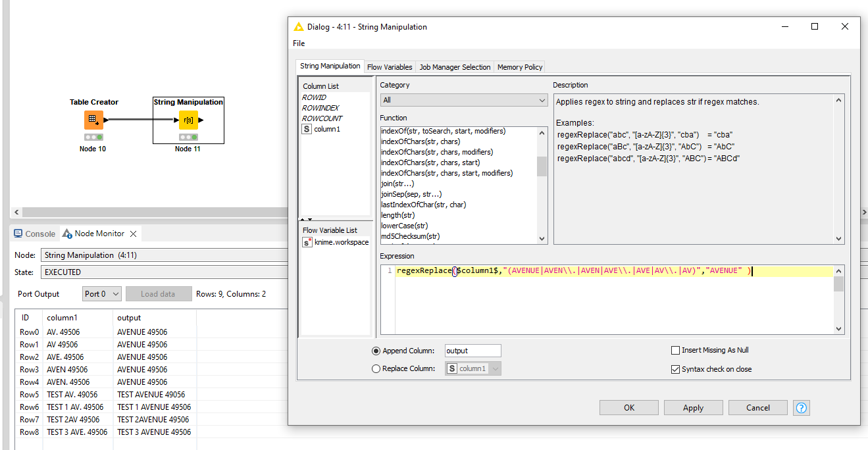This screenshot has height=450, width=868.
Task: Open the Port 0 dropdown
Action: pyautogui.click(x=102, y=294)
